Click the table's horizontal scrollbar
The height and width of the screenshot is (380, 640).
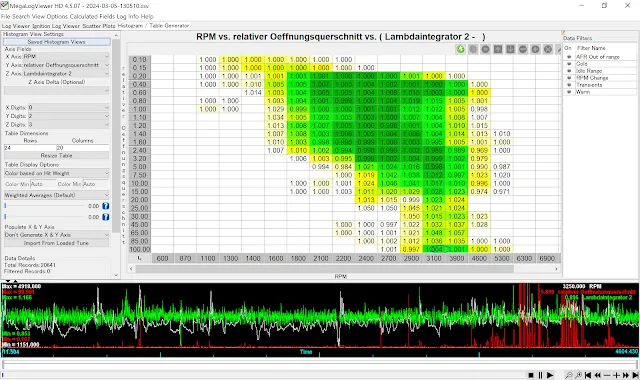pyautogui.click(x=324, y=269)
